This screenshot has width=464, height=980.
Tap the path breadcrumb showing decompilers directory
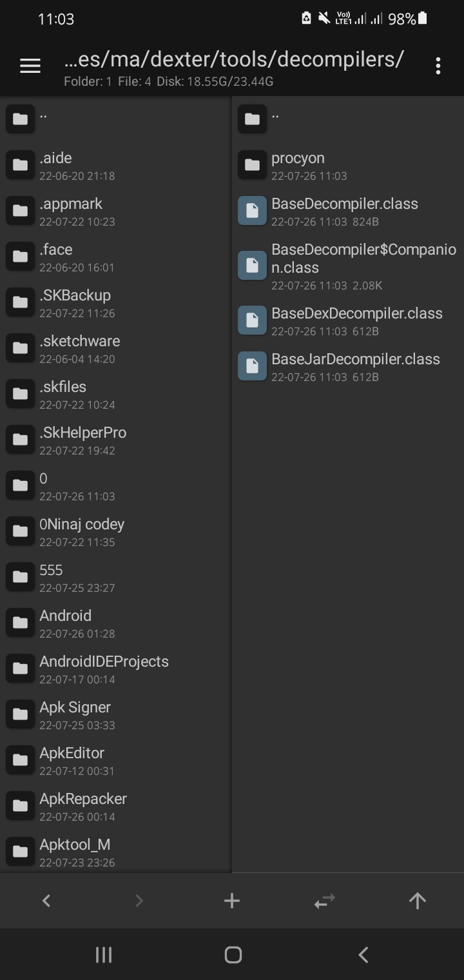click(232, 58)
